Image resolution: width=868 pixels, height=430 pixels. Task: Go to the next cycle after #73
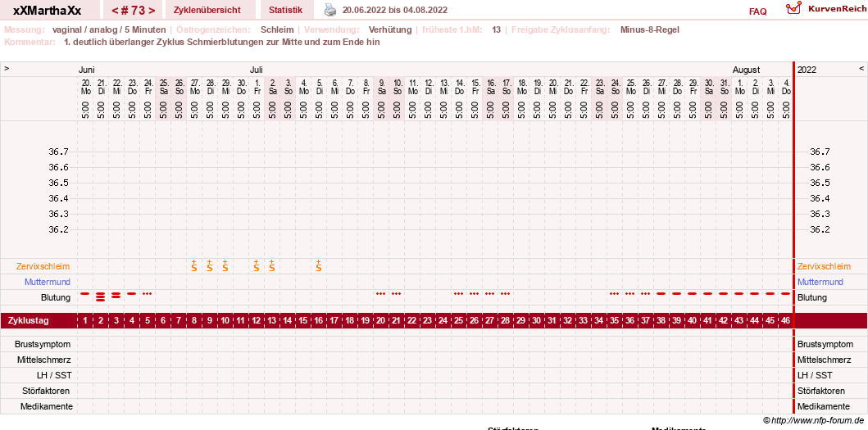(x=152, y=10)
